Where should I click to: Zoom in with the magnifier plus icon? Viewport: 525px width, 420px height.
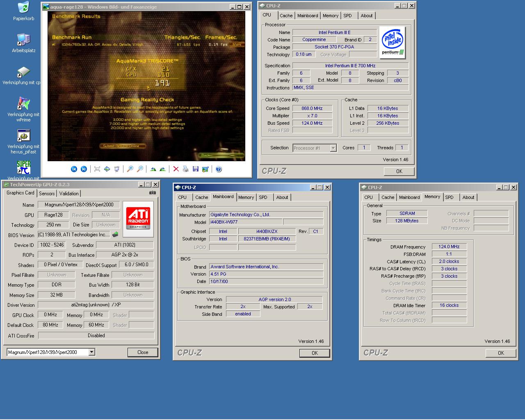tap(130, 169)
